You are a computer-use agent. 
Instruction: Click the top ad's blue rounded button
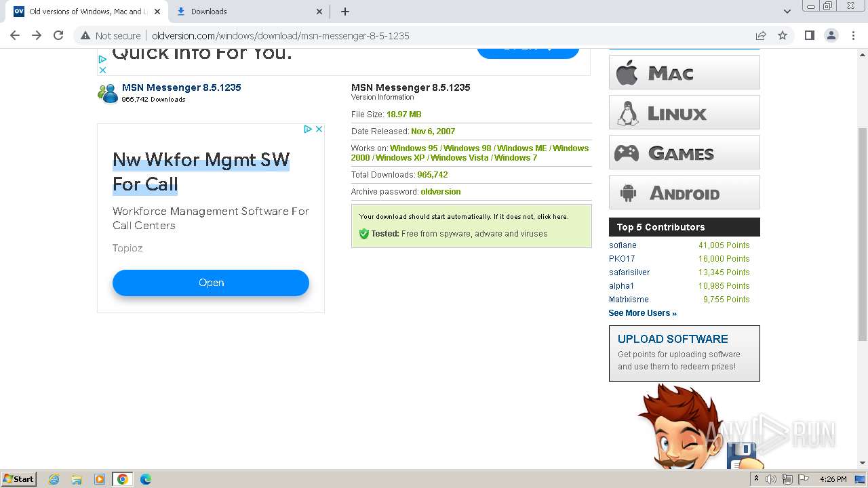point(528,52)
